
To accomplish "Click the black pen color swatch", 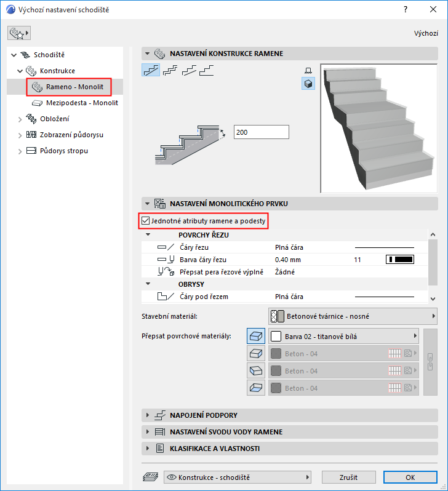I will pyautogui.click(x=400, y=259).
